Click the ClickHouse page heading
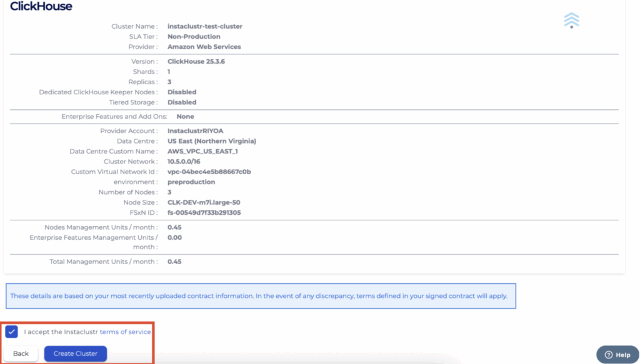This screenshot has height=364, width=640. coord(41,7)
